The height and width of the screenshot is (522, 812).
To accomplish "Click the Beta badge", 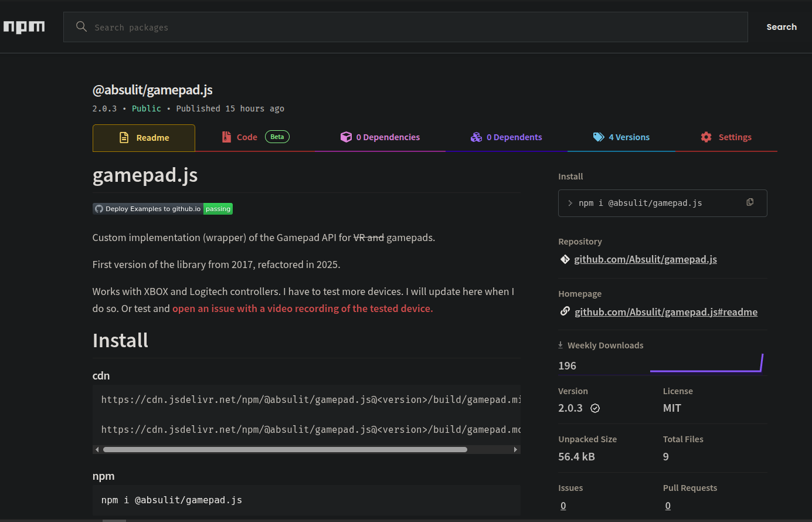I will click(x=277, y=137).
